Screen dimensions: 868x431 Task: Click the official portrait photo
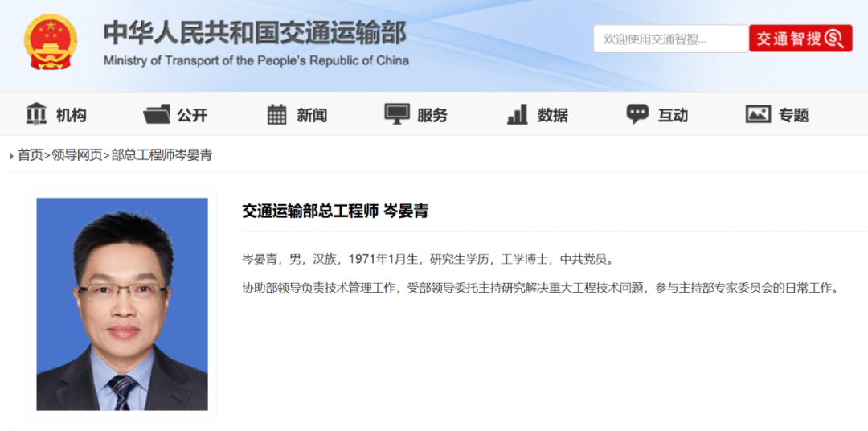tap(122, 304)
